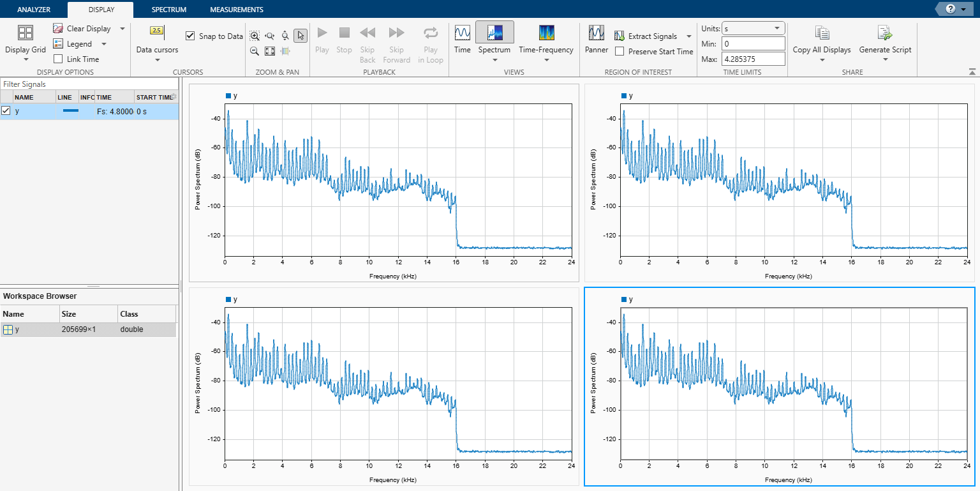Select the Zoom in X tool
This screenshot has width=980, height=491.
point(270,36)
